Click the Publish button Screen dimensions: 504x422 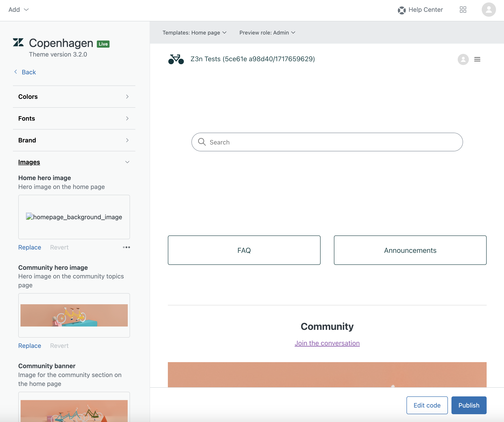[468, 405]
